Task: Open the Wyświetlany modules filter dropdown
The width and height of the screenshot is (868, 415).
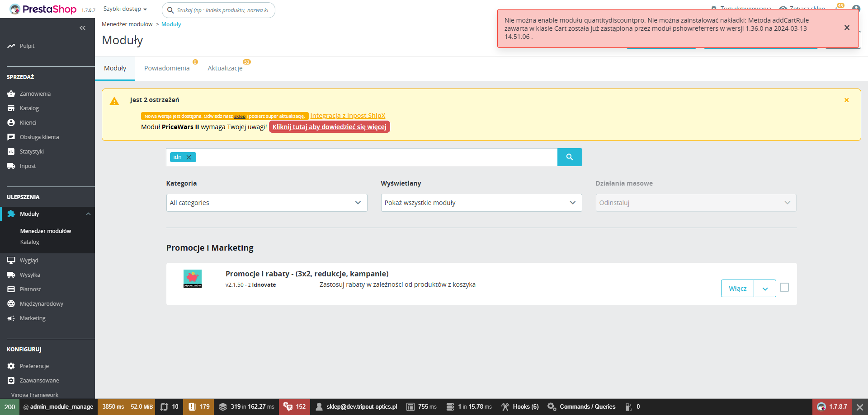Action: [481, 203]
